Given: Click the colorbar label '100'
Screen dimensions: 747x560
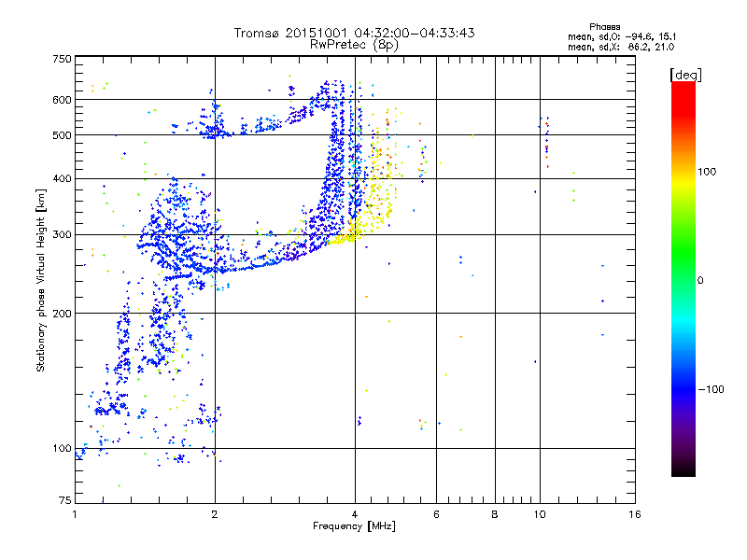Looking at the screenshot, I should pos(707,172).
